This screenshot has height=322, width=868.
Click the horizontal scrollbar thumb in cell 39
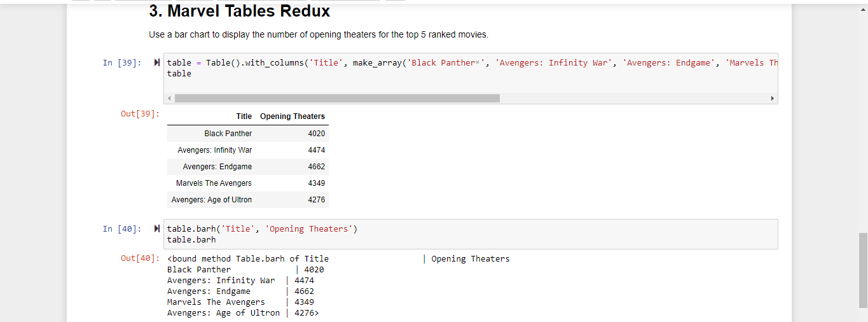pyautogui.click(x=337, y=99)
